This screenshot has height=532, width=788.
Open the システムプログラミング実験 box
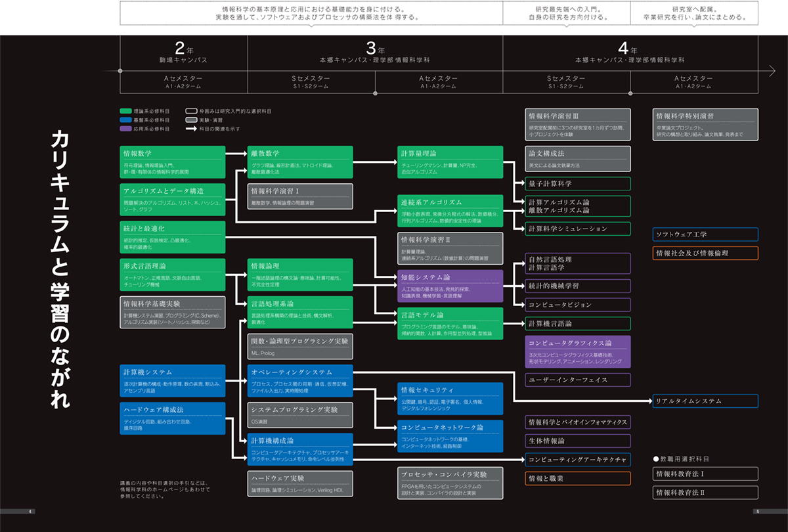tap(301, 414)
